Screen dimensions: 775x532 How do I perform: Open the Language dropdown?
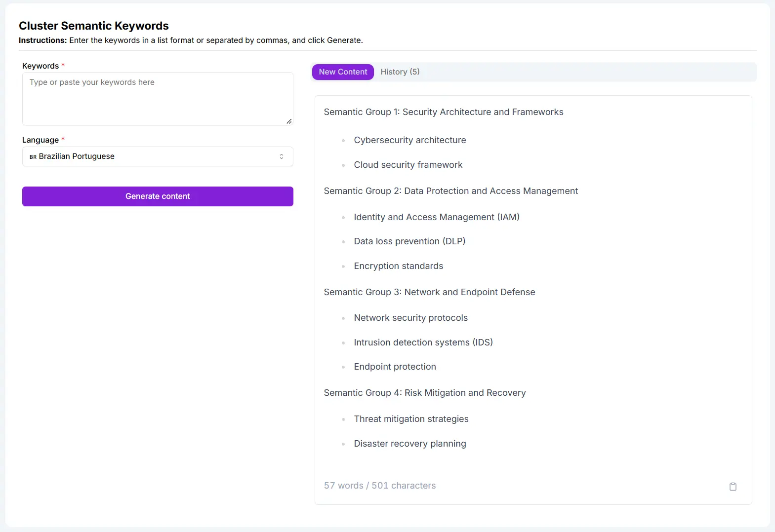158,156
